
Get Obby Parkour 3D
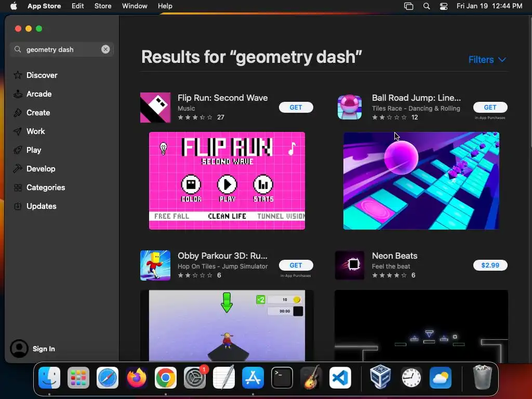296,265
